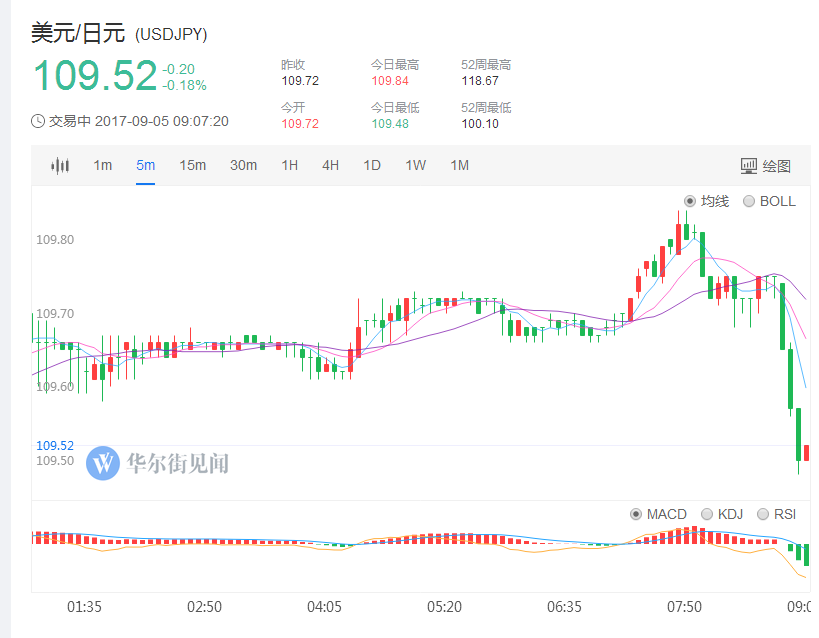Screen dimensions: 819x638
Task: Switch to KDJ indicator
Action: (708, 514)
